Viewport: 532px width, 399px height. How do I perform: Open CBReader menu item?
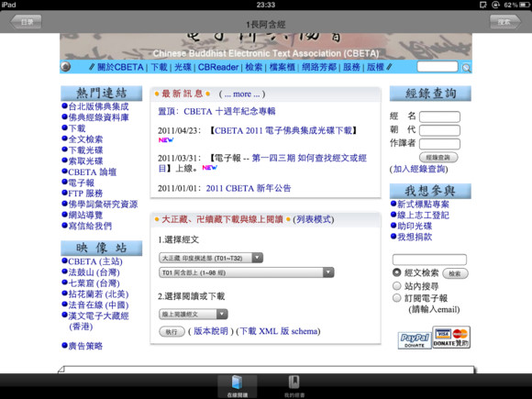coord(218,67)
